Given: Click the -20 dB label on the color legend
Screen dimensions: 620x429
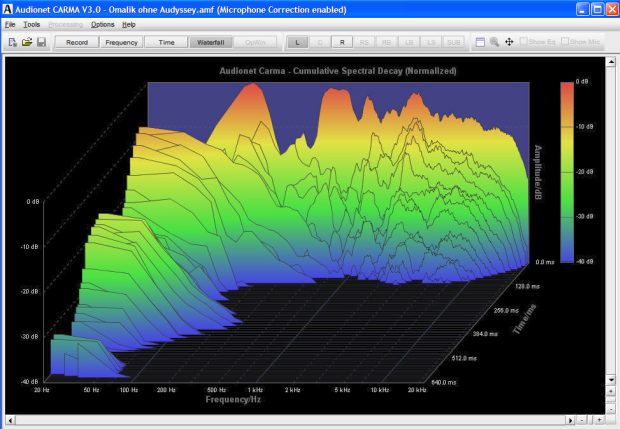Looking at the screenshot, I should [x=584, y=172].
